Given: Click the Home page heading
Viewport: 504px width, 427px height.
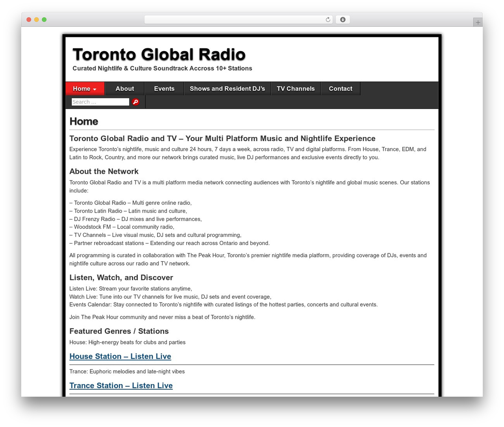Looking at the screenshot, I should [x=84, y=121].
